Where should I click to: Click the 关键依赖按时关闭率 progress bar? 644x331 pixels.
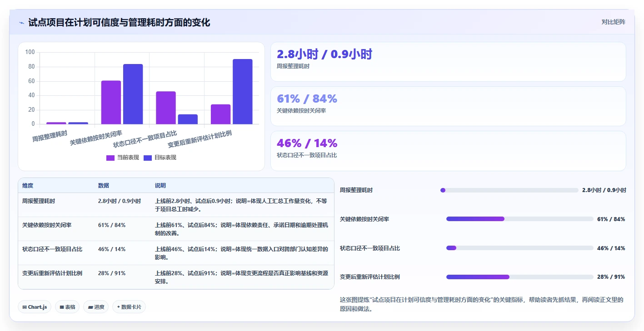(520, 219)
